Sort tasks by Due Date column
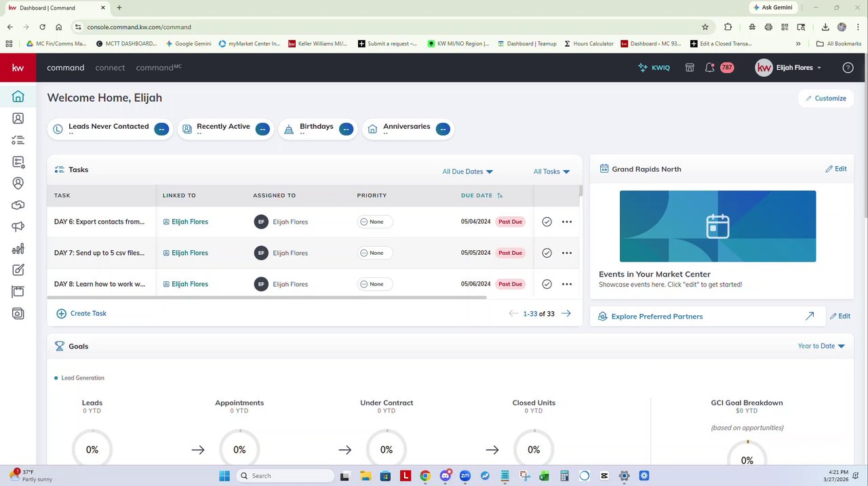The width and height of the screenshot is (868, 486). point(481,195)
